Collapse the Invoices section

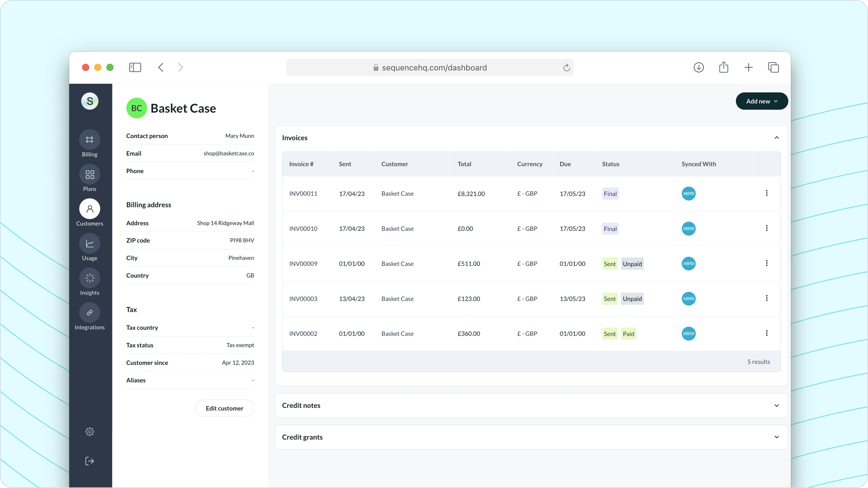[776, 138]
